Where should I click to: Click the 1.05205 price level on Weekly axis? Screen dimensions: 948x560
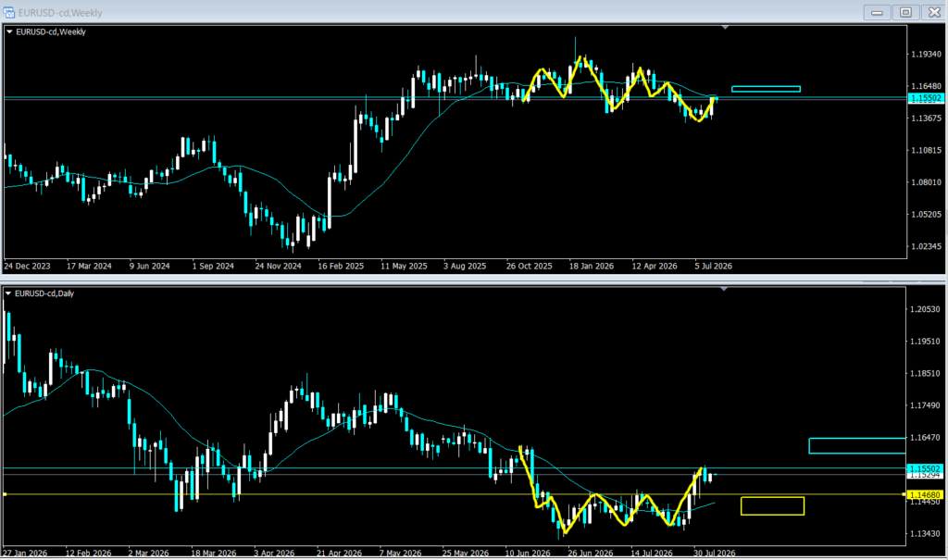[926, 214]
